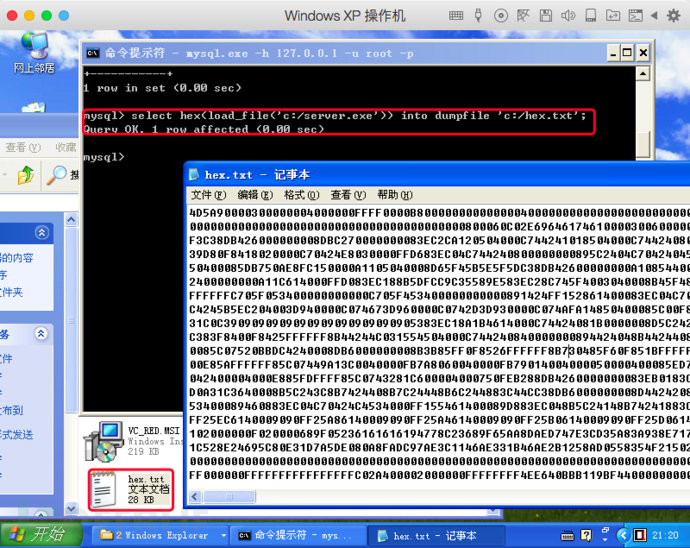The height and width of the screenshot is (548, 690).
Task: Open 查看(V) menu in Explorer window
Action: (x=23, y=147)
